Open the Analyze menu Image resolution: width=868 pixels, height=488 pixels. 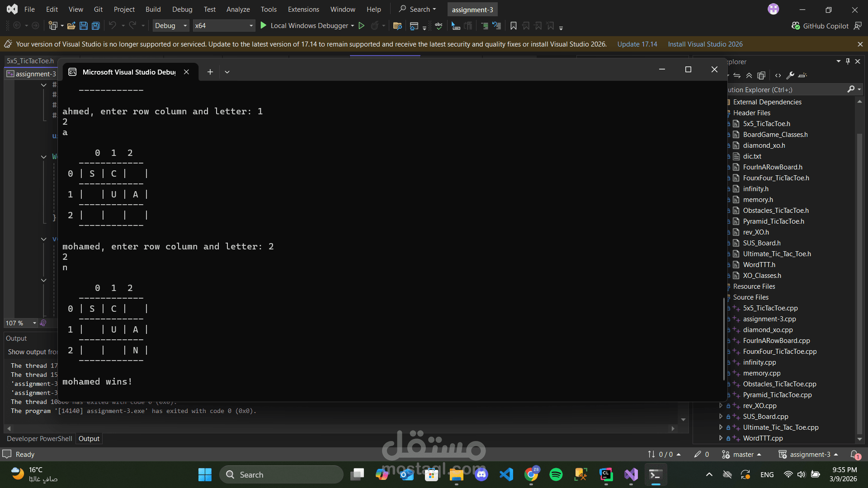(238, 9)
